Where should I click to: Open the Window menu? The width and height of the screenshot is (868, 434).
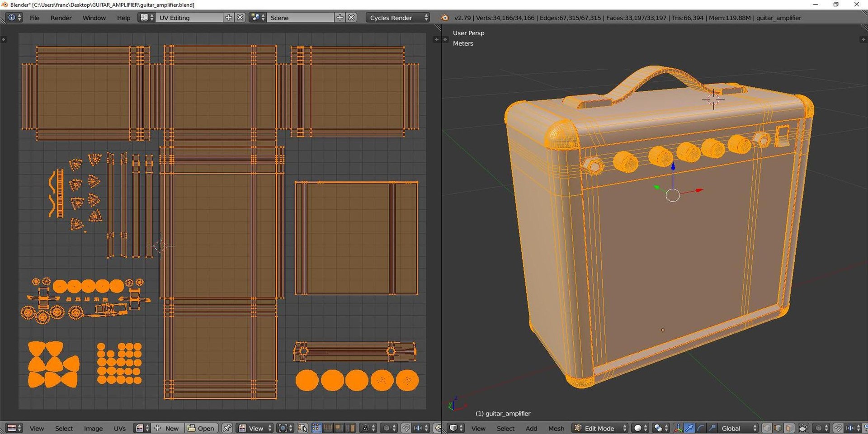click(x=94, y=18)
